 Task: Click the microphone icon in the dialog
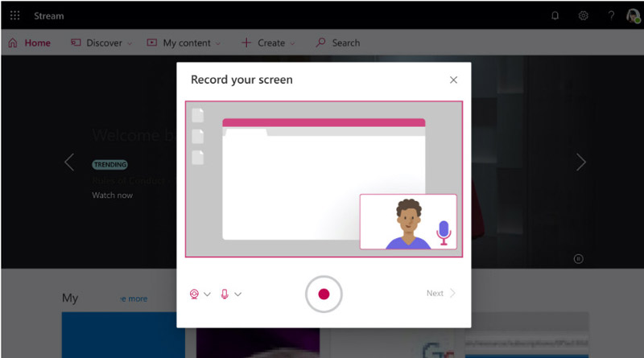click(225, 294)
